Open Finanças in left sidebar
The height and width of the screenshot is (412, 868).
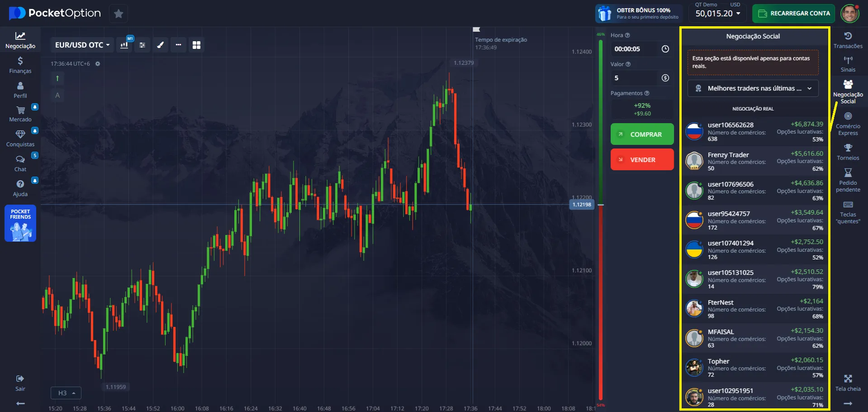[x=20, y=65]
